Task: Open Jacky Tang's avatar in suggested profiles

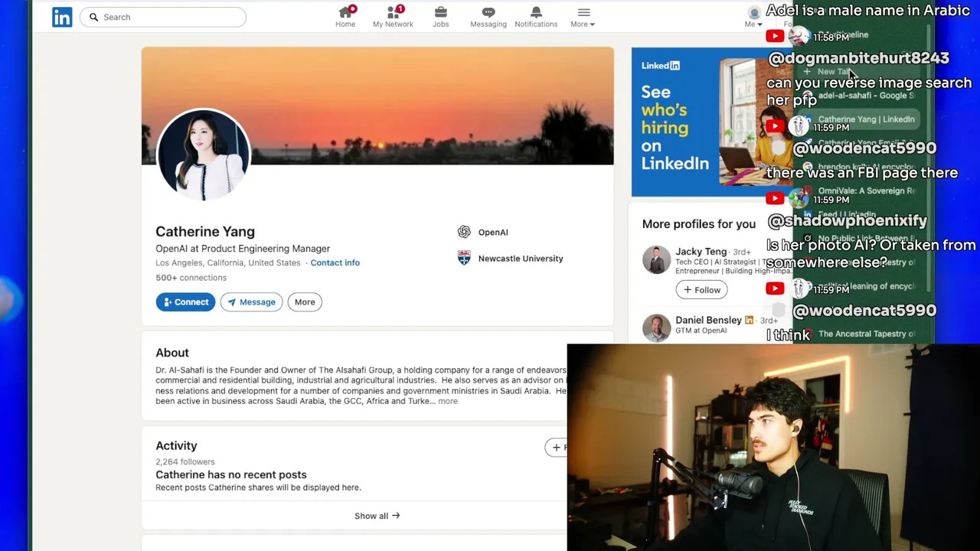Action: [x=656, y=260]
